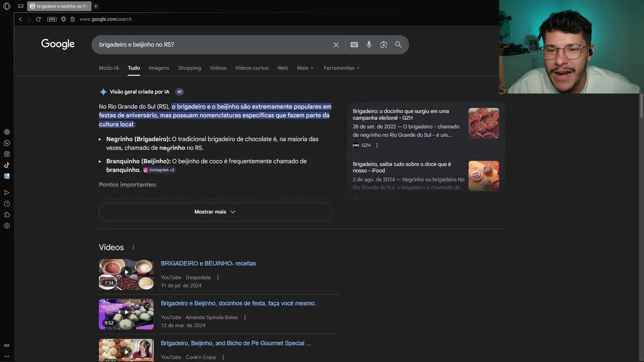644x362 pixels.
Task: Open GZH source options three-dots
Action: tap(377, 145)
